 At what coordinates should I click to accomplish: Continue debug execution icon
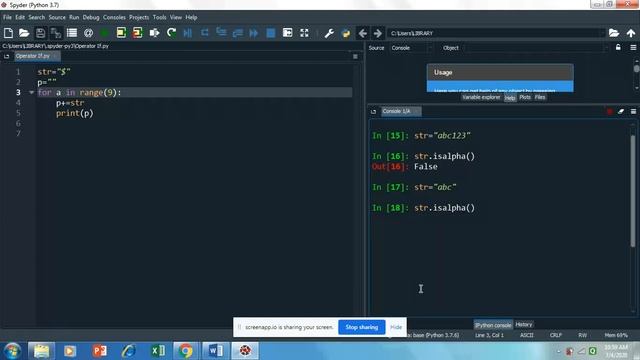pyautogui.click(x=253, y=33)
